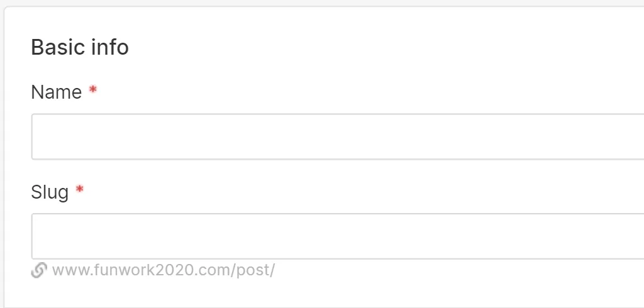Click the chain link icon below Slug
The image size is (644, 308).
(39, 270)
